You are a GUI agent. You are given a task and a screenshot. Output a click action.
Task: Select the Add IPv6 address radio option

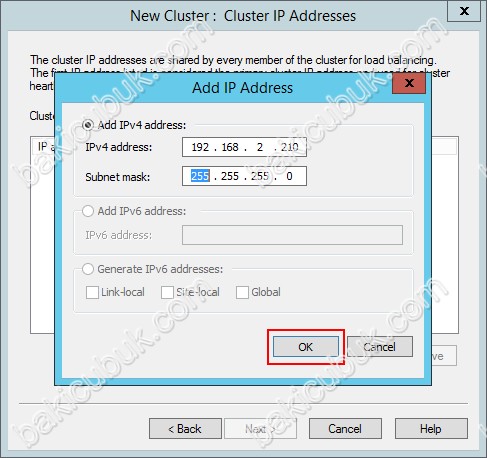coord(88,211)
